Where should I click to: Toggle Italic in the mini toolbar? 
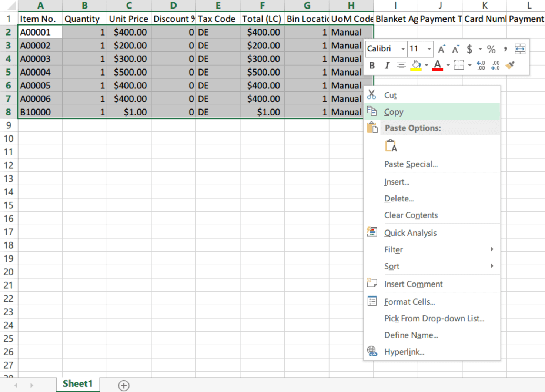pyautogui.click(x=387, y=66)
